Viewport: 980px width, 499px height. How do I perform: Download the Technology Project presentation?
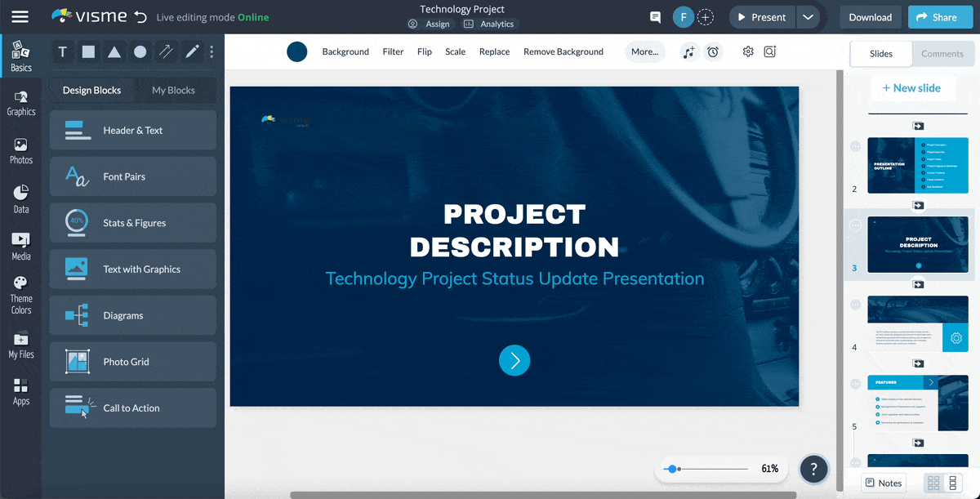870,16
